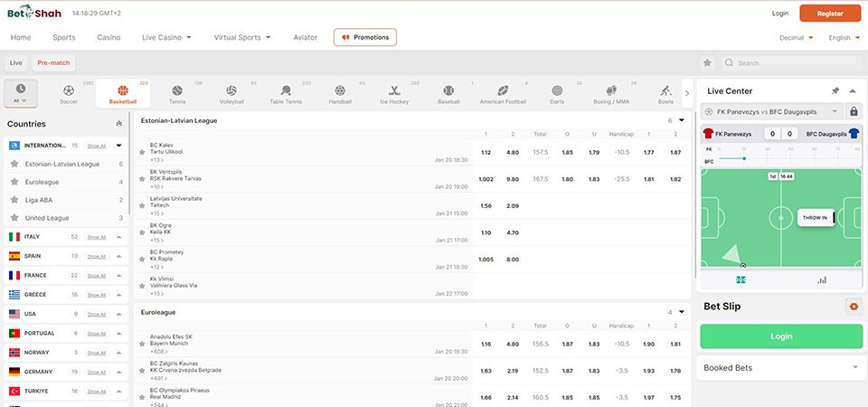This screenshot has width=868, height=407.
Task: Show the Live Center pitch view icon
Action: point(741,280)
